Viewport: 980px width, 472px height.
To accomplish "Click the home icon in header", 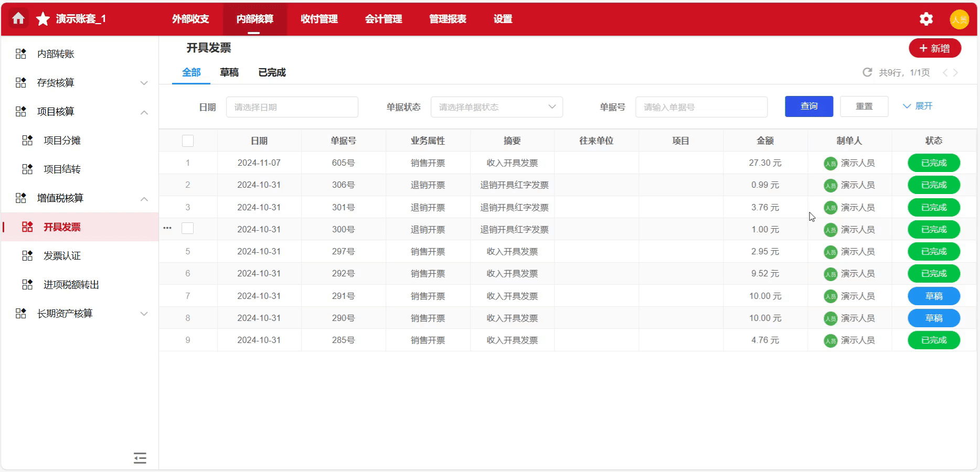I will tap(18, 19).
